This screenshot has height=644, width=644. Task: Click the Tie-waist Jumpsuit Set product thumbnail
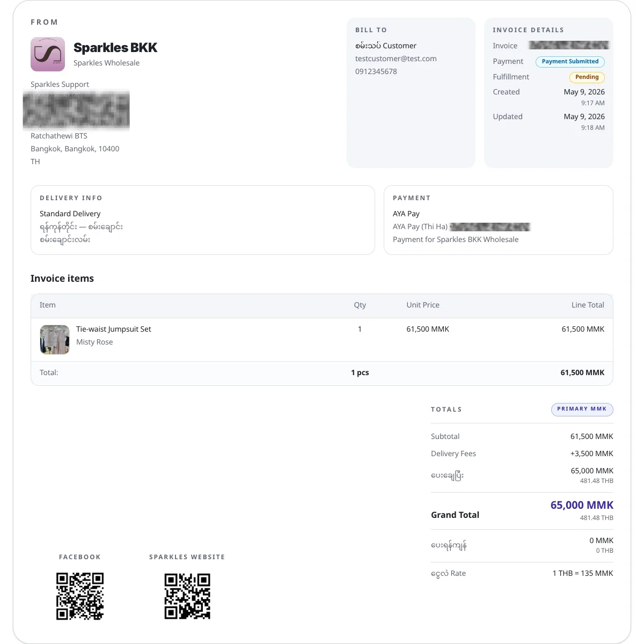(55, 340)
